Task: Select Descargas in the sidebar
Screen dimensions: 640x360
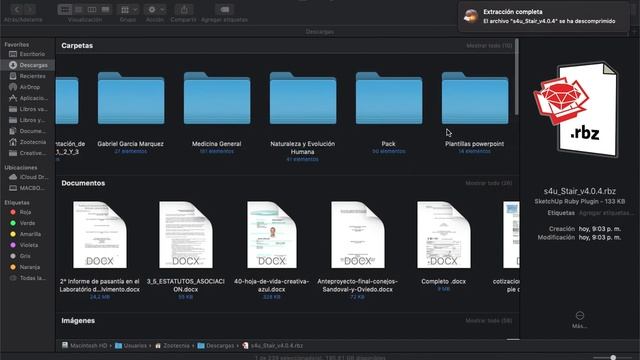Action: pos(27,65)
